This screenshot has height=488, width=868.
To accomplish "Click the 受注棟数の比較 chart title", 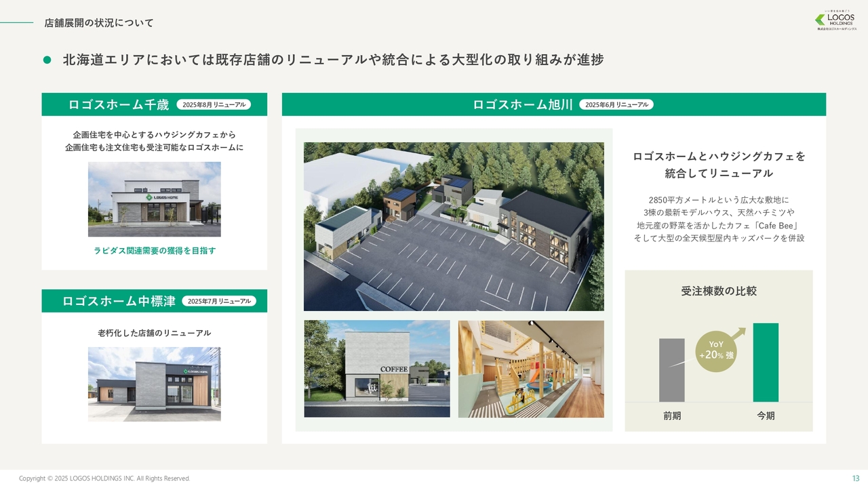I will tap(719, 291).
